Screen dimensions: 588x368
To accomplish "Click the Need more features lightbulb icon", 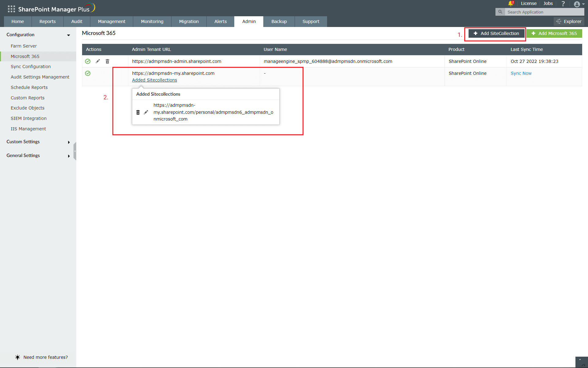I will pos(17,357).
